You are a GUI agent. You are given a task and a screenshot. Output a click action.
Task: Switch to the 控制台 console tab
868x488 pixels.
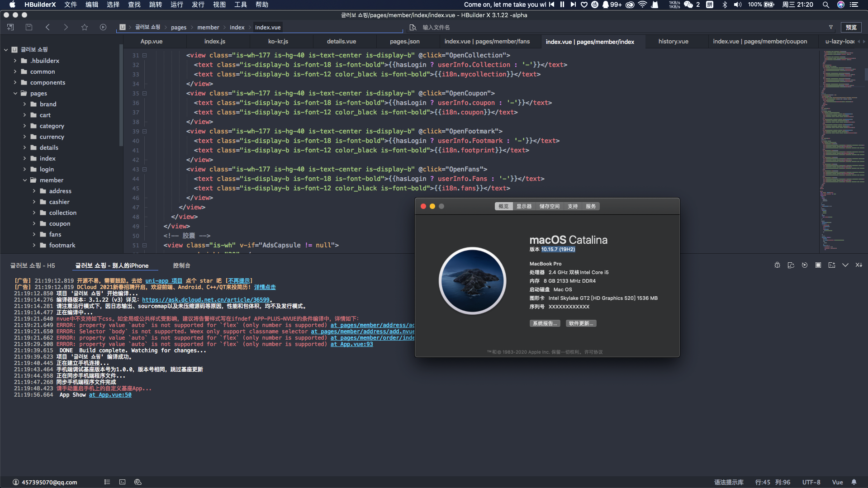coord(181,265)
